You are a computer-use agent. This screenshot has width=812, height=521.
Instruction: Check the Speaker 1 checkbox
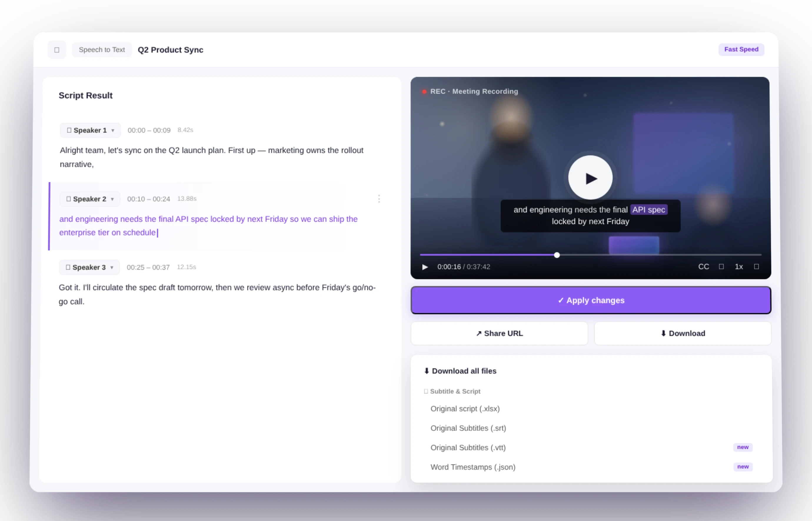[x=69, y=130]
